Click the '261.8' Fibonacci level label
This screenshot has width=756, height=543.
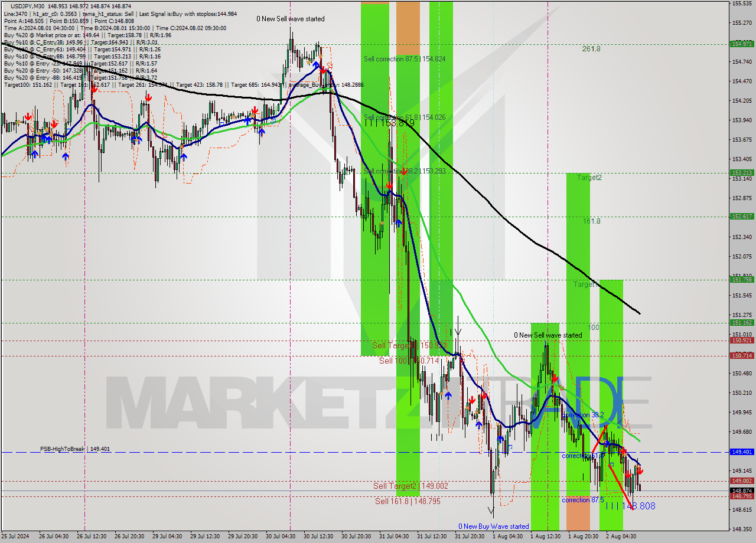tap(591, 49)
